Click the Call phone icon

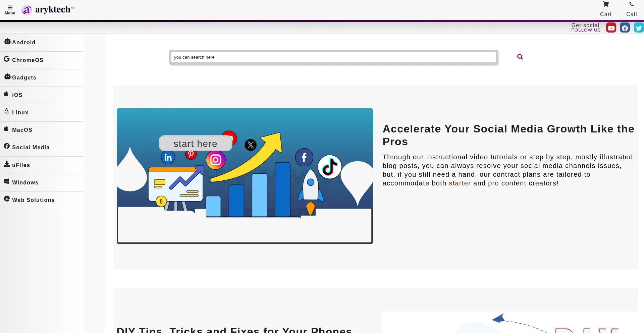point(632,4)
